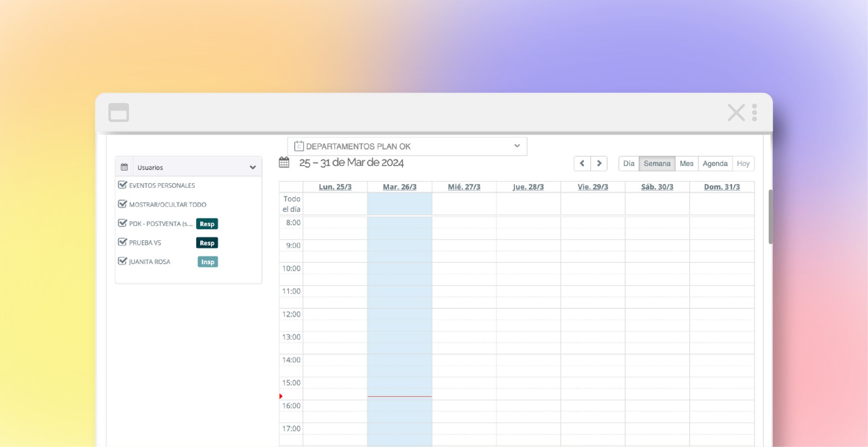The height and width of the screenshot is (447, 868).
Task: Click the 8:00 time label
Action: (293, 223)
